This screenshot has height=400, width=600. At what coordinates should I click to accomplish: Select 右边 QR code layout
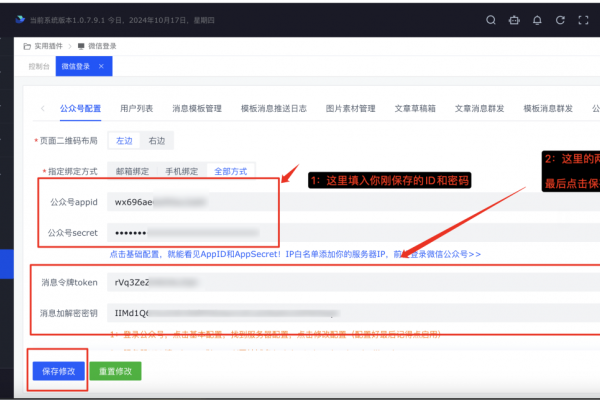coord(157,141)
